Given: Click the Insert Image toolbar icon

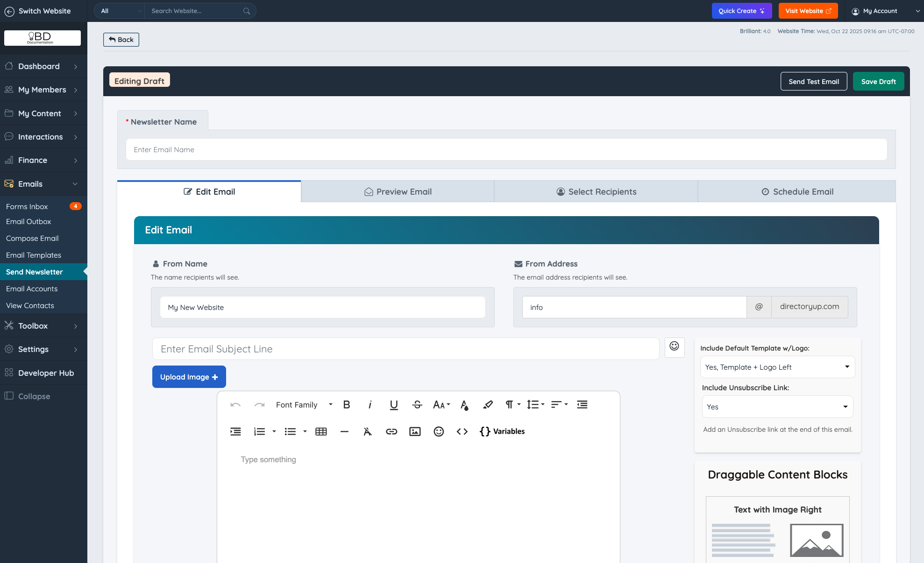Looking at the screenshot, I should 415,431.
